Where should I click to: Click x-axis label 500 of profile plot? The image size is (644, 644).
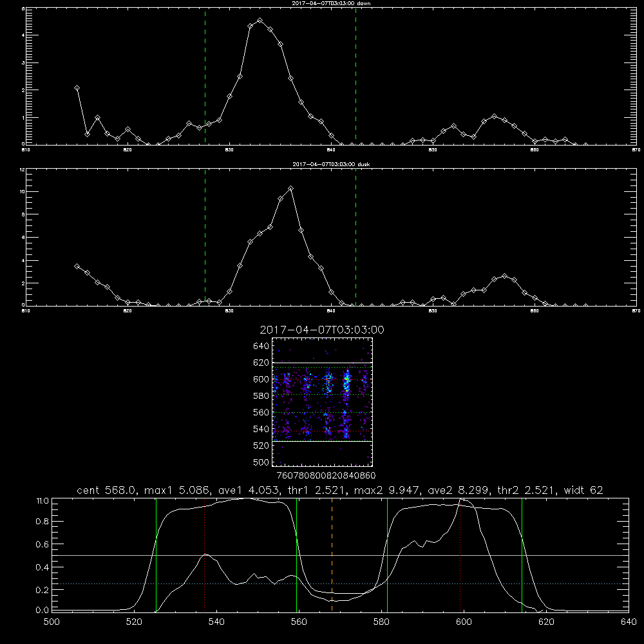click(52, 621)
